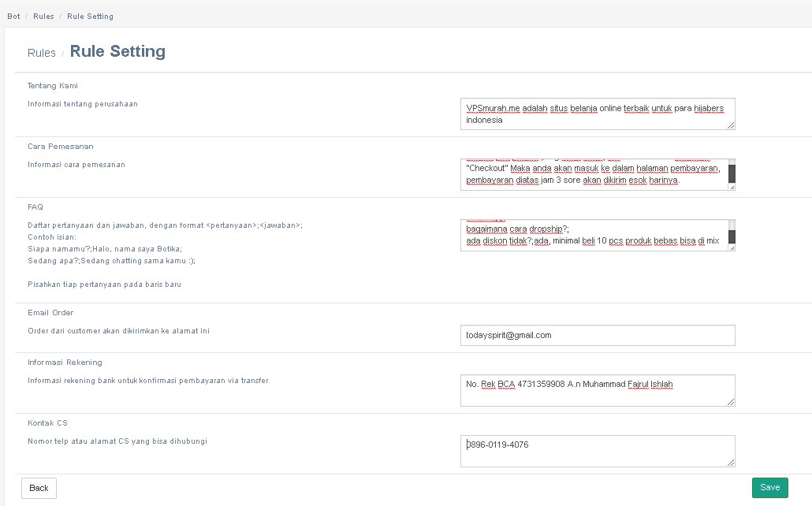Viewport: 812px width, 506px height.
Task: Go to Rules via the page header link
Action: coord(41,53)
